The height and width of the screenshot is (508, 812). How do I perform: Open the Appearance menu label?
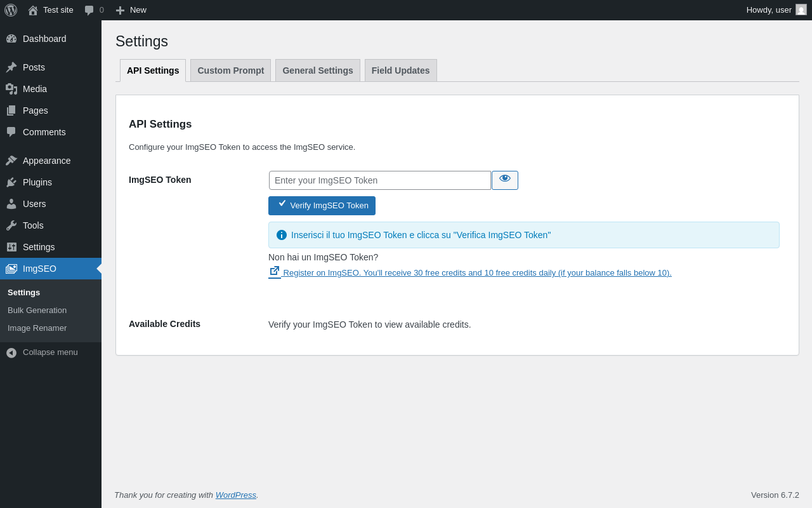[x=47, y=161]
